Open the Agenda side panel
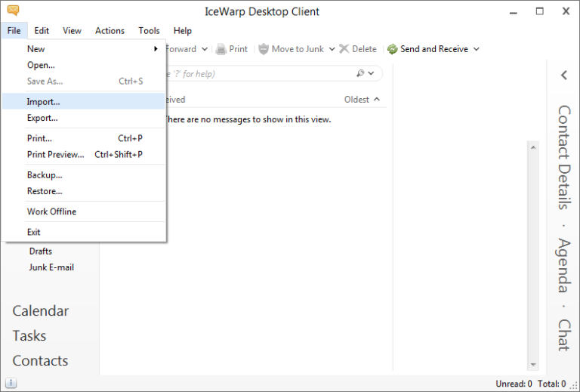The height and width of the screenshot is (392, 580). pyautogui.click(x=564, y=265)
